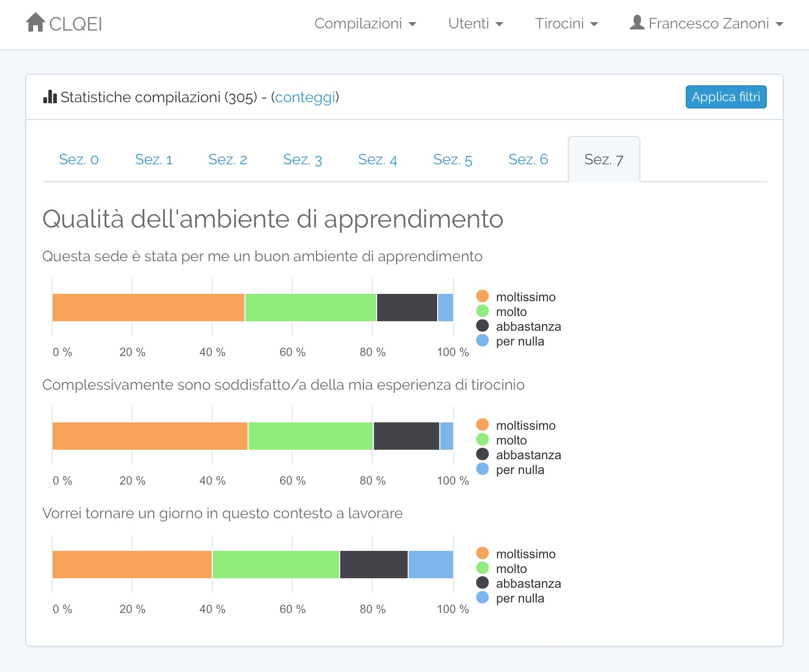Click the Statistiche compilazioni (305) title
Viewport: 809px width, 672px height.
point(159,97)
